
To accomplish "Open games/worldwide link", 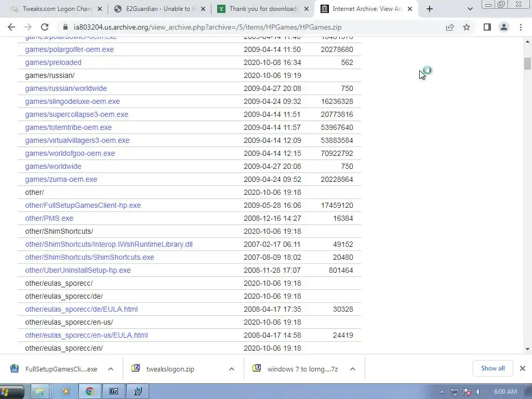I will [x=54, y=166].
